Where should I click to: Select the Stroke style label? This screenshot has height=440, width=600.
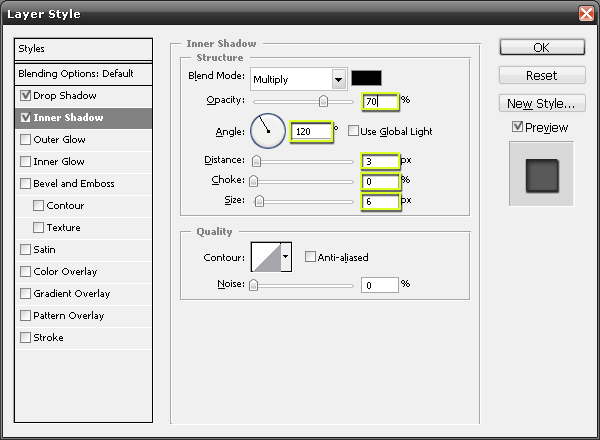(48, 337)
